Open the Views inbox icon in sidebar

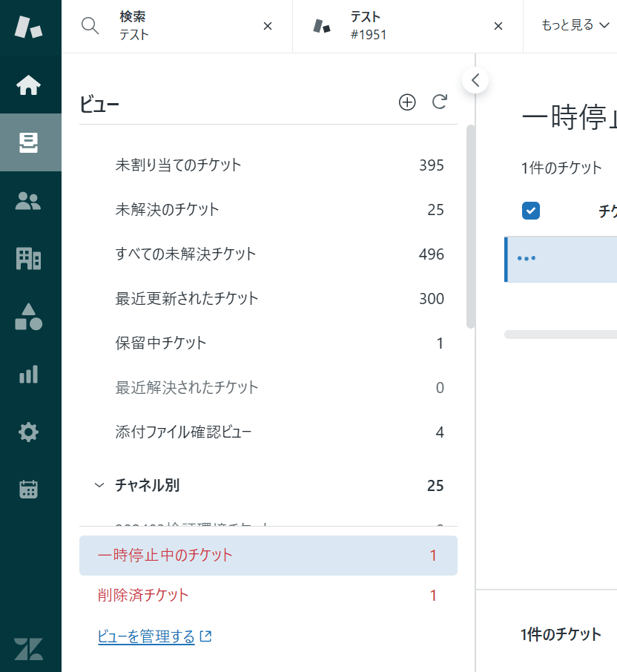[x=29, y=142]
